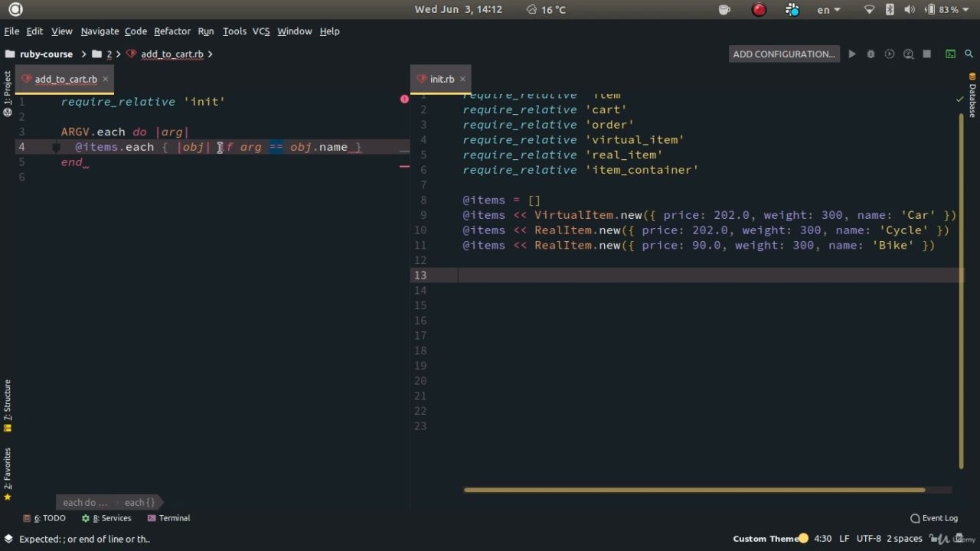Screen dimensions: 980x551
Task: Click the error indicator in add_to_cart.rb
Action: coord(404,99)
